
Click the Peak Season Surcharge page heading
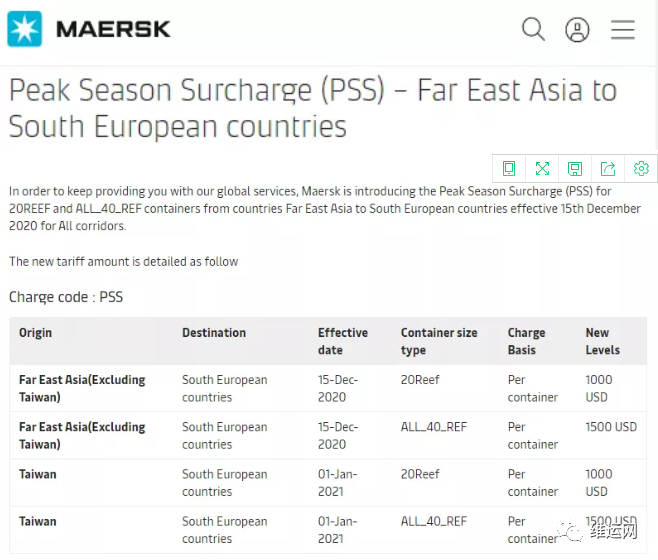coord(312,108)
